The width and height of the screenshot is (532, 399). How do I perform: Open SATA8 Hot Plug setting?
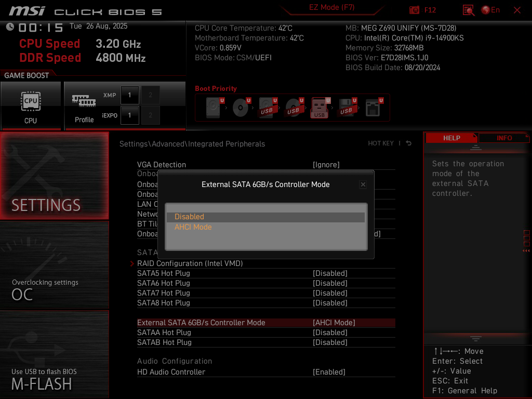[266, 303]
